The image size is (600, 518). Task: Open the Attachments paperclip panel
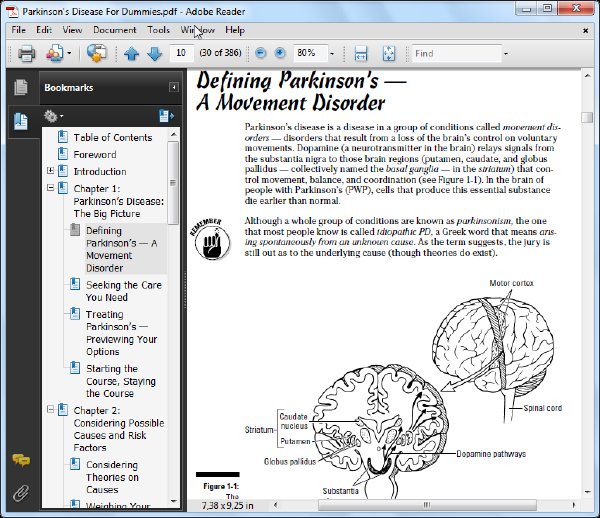[21, 493]
